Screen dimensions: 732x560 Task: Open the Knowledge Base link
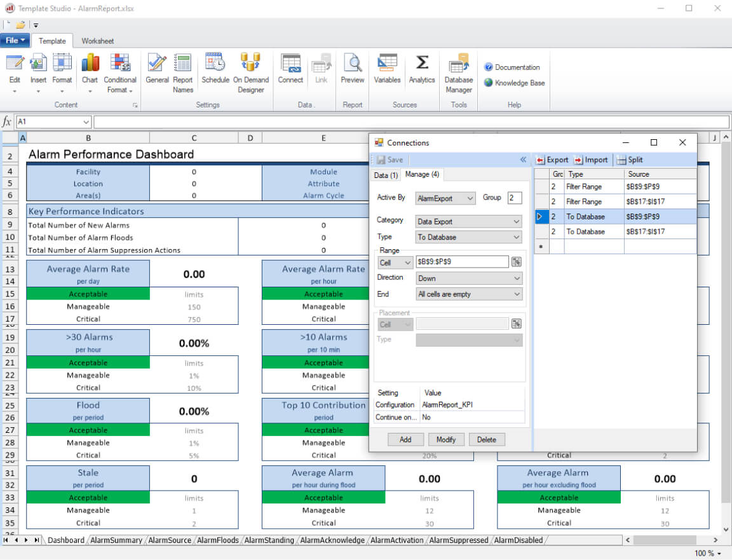(x=519, y=83)
